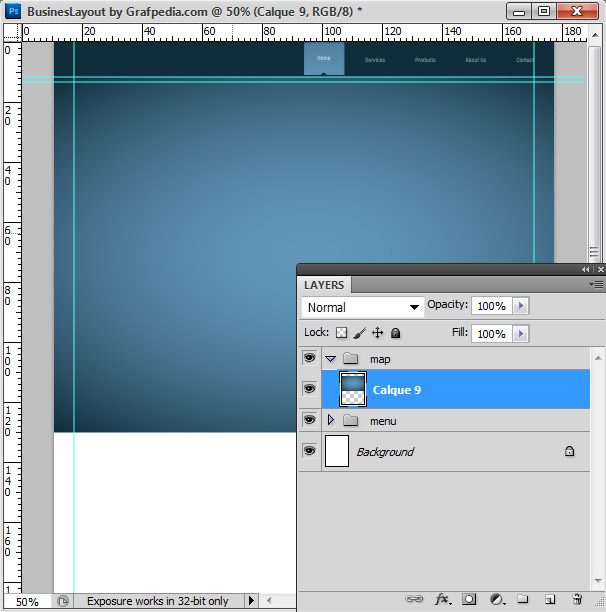The width and height of the screenshot is (606, 612).
Task: Click the Opacity value field
Action: pyautogui.click(x=492, y=306)
